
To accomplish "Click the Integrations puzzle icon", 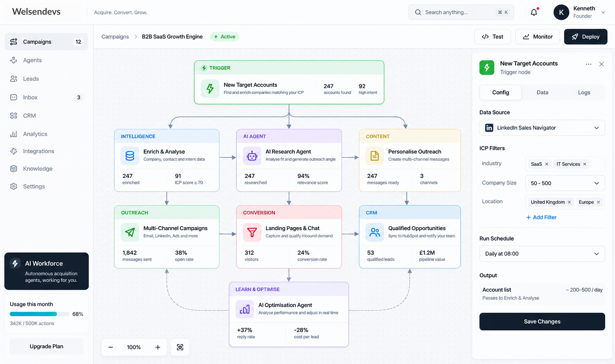I will tap(14, 151).
